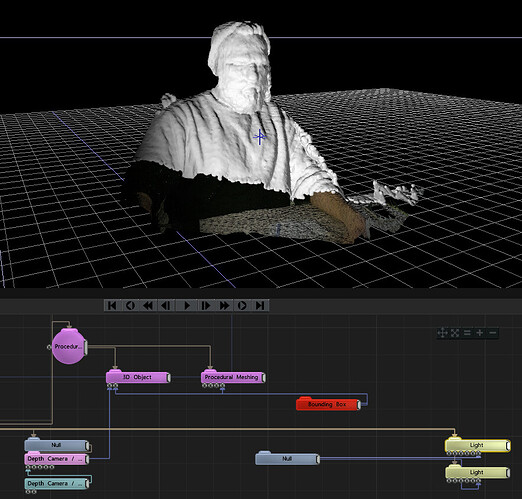Click the equals (reset zoom) nodegraph icon

click(x=467, y=333)
